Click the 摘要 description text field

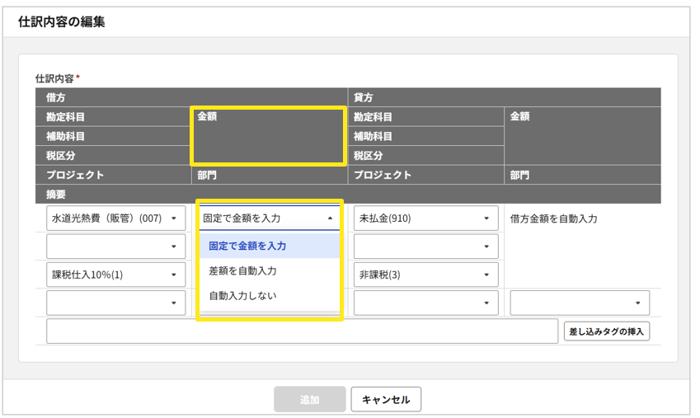click(301, 331)
